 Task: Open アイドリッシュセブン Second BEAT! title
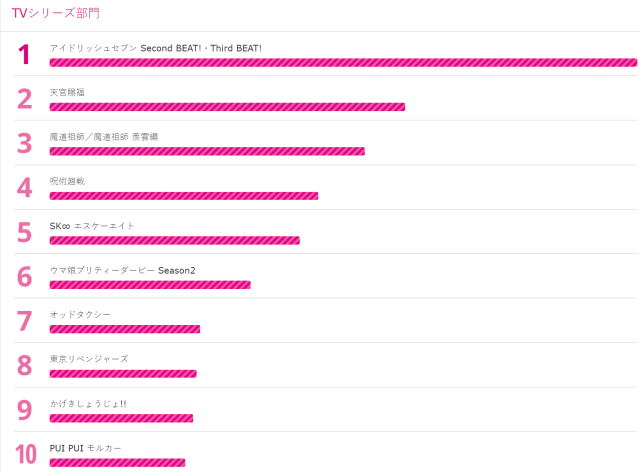[155, 48]
